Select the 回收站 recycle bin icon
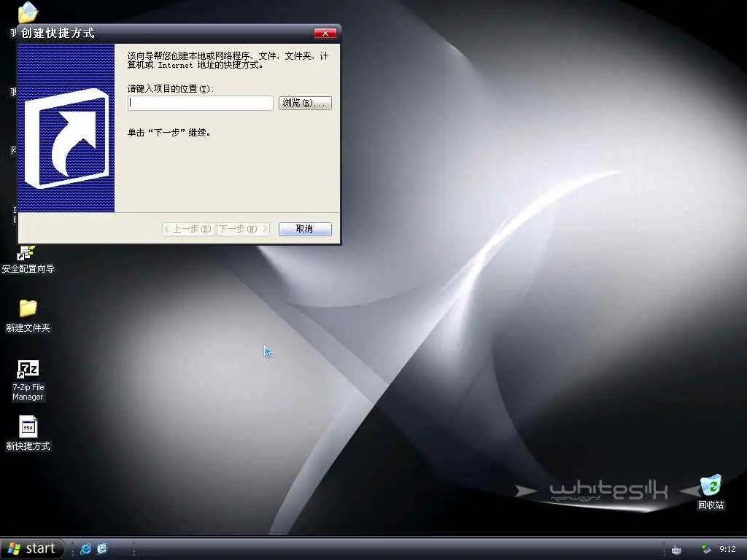Screen dimensions: 747x560 [711, 492]
